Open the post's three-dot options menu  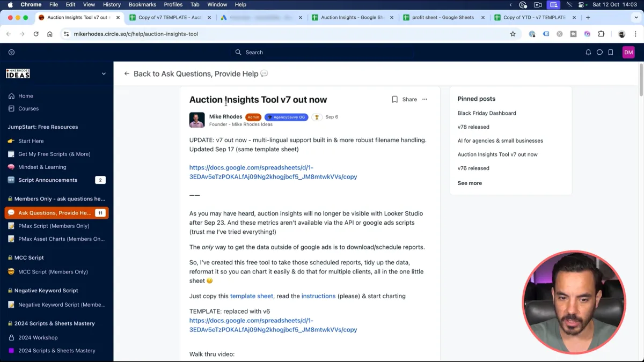425,99
